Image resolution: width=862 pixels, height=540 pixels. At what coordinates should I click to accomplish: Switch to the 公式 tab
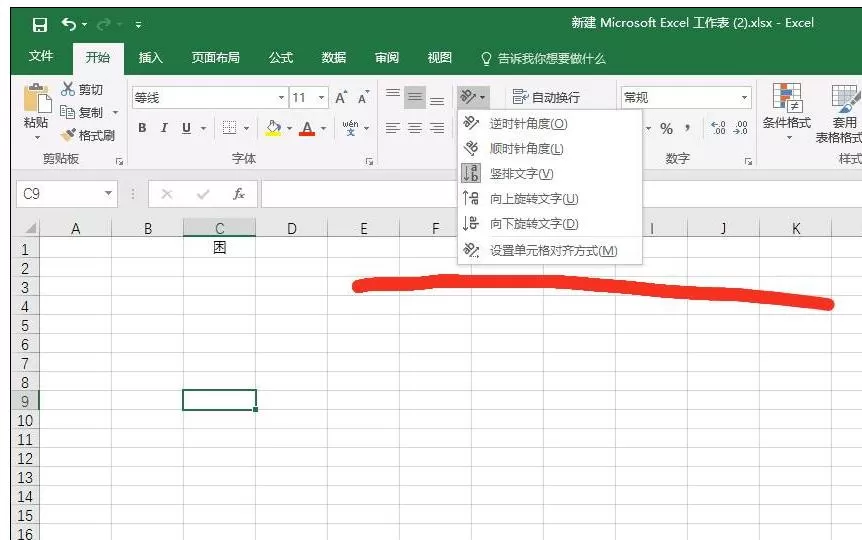point(281,57)
